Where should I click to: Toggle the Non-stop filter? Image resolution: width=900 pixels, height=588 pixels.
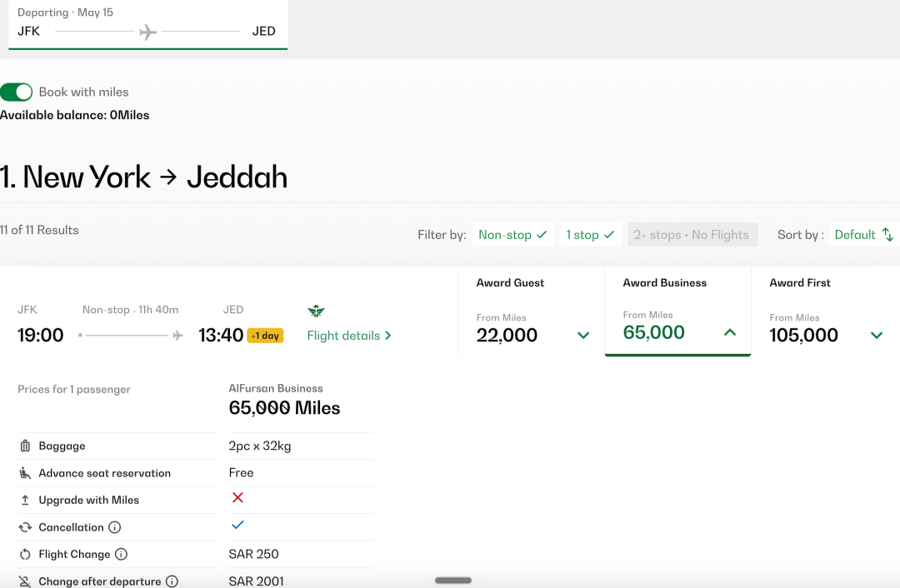tap(513, 235)
